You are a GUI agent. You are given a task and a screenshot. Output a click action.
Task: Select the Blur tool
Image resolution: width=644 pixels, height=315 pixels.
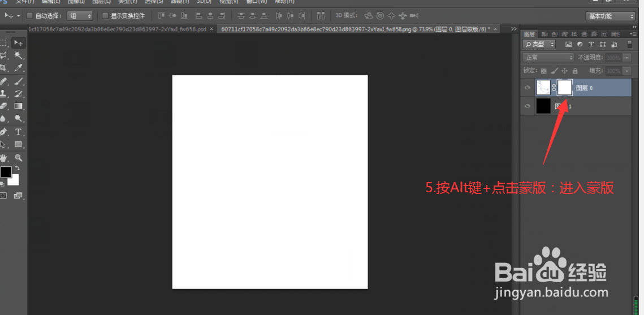3,119
